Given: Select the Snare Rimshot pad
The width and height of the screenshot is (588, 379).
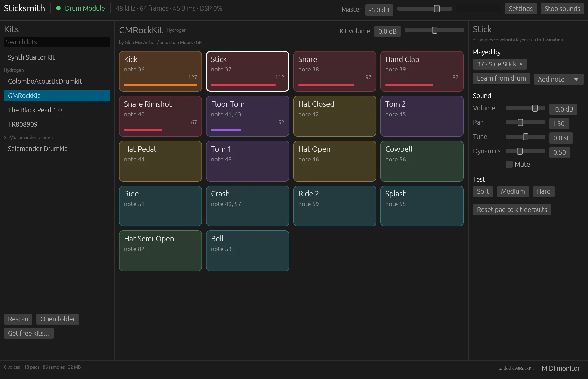Looking at the screenshot, I should click(160, 116).
